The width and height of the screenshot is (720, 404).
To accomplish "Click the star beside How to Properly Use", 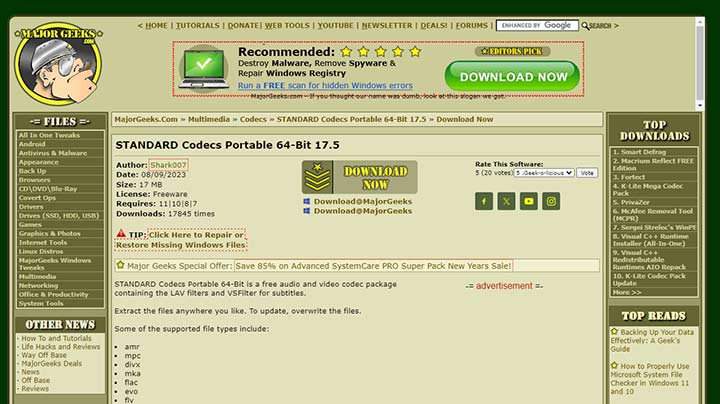I will (x=614, y=365).
